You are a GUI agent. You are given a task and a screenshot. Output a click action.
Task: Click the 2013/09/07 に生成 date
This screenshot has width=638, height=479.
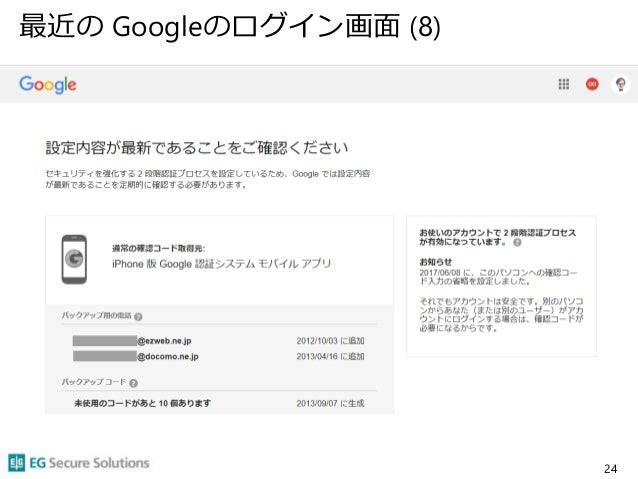330,403
